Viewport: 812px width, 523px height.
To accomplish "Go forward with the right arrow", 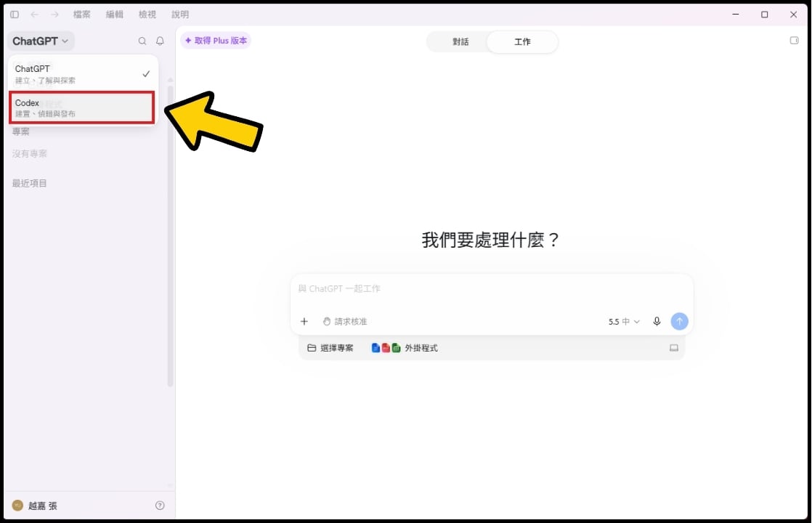I will coord(55,15).
